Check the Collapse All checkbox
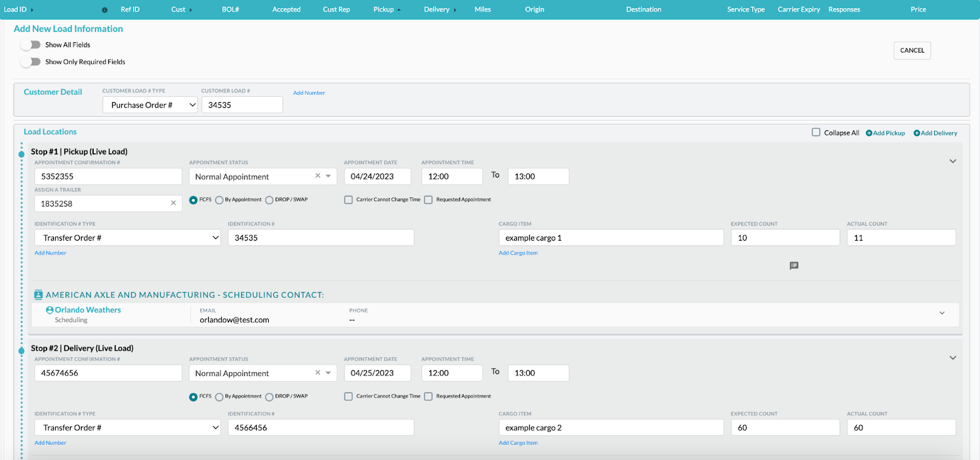980x460 pixels. click(x=816, y=132)
